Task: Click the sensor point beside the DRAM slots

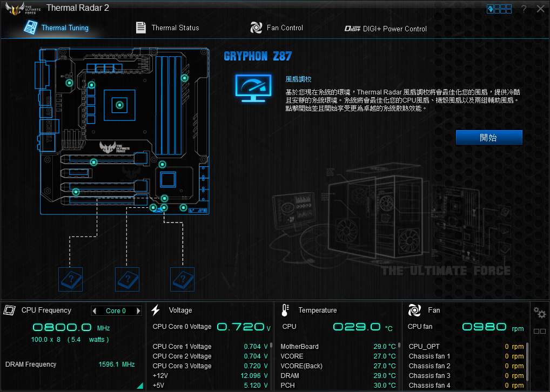Action: tap(184, 78)
